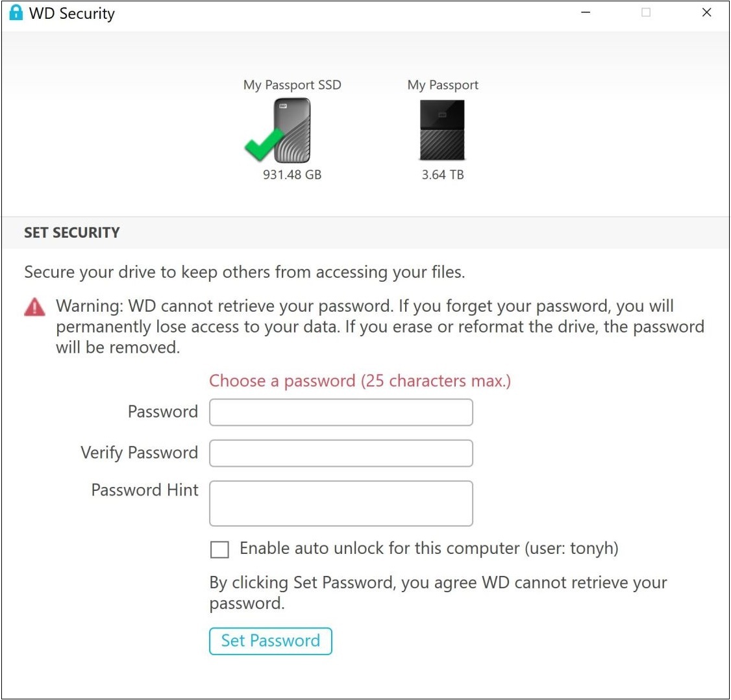
Task: Click the Password Hint text box
Action: 340,503
